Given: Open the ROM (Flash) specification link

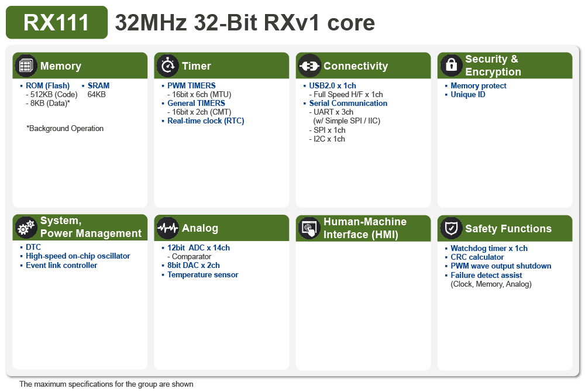Looking at the screenshot, I should click(x=46, y=85).
